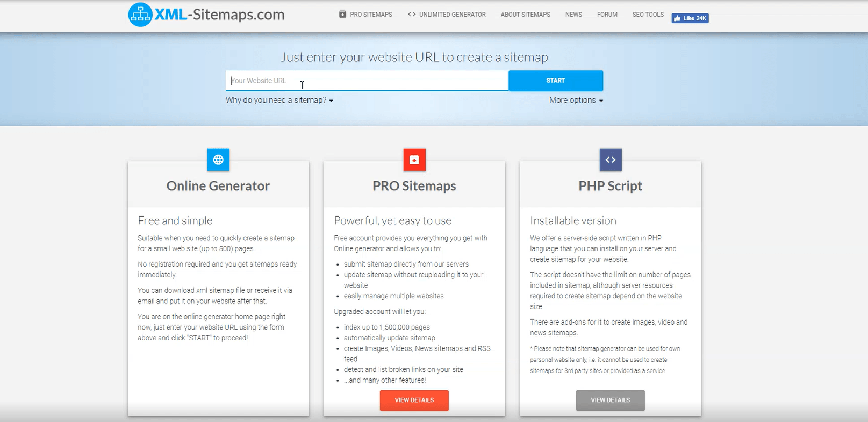Screen dimensions: 868x422
Task: Go to the NEWS page
Action: coord(573,15)
